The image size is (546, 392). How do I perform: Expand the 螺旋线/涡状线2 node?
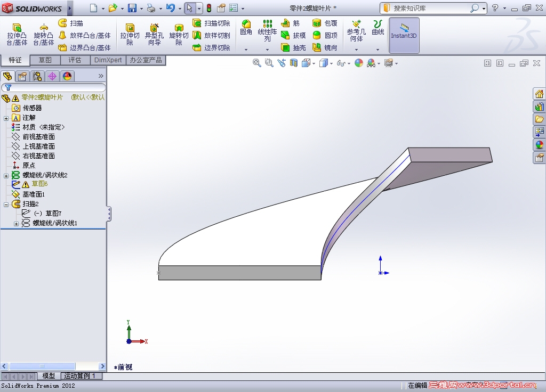click(x=6, y=176)
